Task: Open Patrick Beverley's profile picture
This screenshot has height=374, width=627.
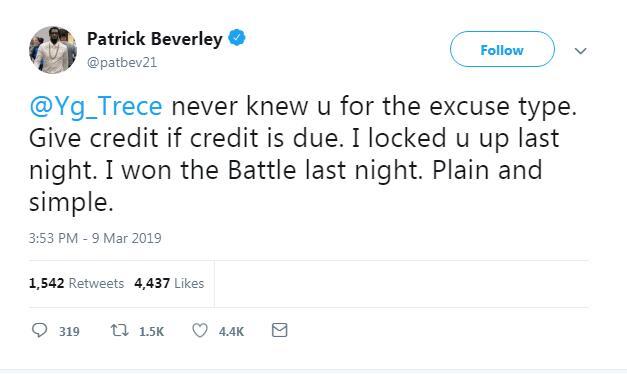Action: 53,50
